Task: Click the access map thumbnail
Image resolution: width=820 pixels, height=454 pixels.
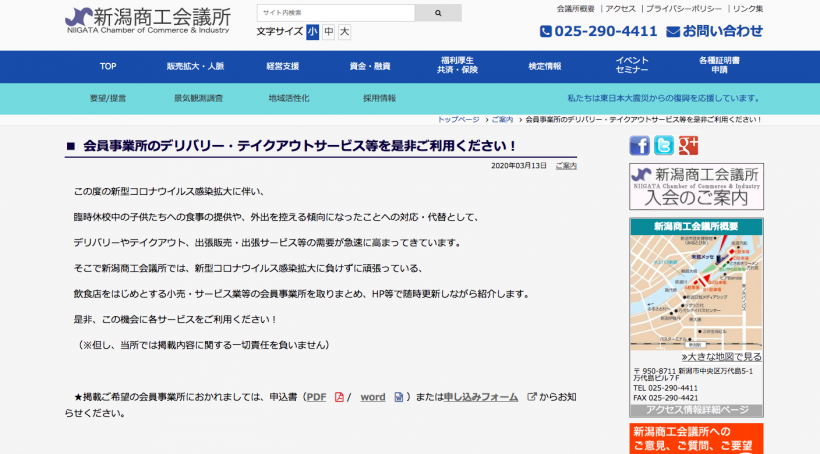Action: tap(696, 291)
